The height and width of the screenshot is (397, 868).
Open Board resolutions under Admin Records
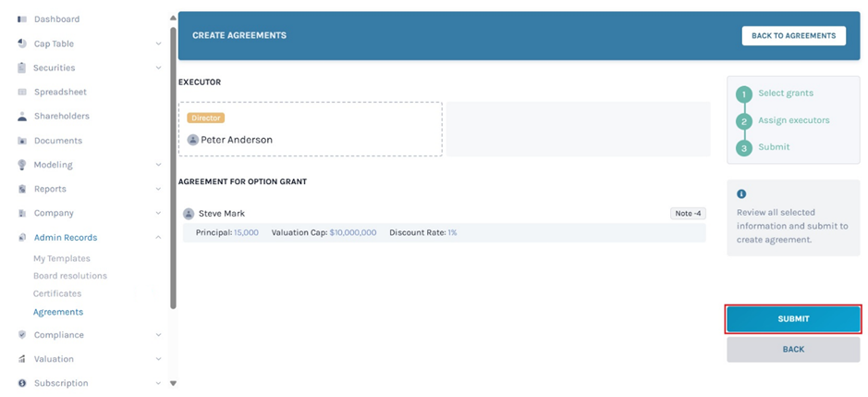(70, 276)
